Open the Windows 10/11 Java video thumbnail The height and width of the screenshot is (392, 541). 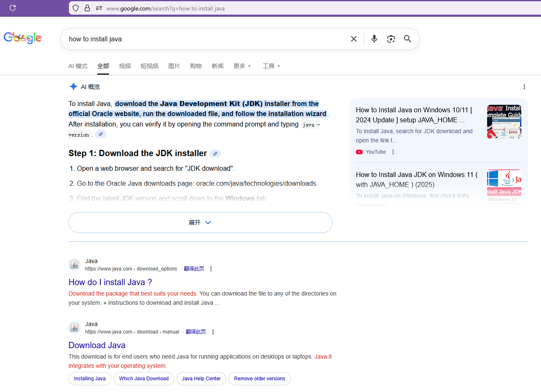(x=504, y=121)
